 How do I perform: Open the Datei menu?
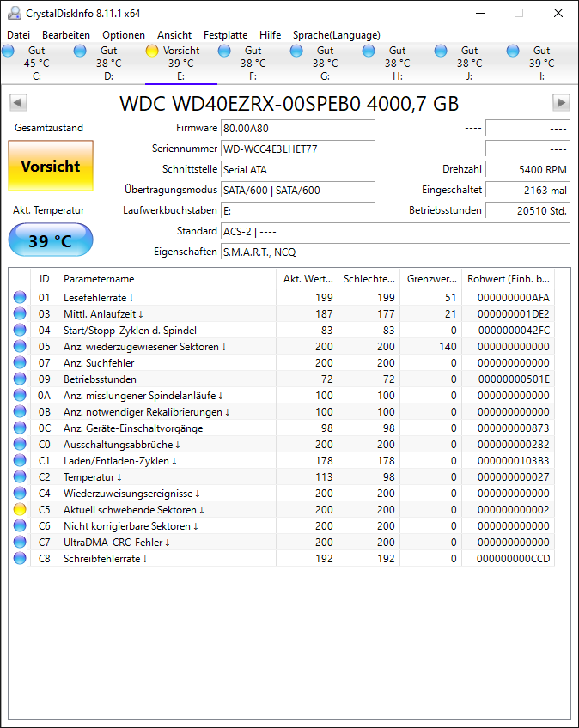click(19, 35)
